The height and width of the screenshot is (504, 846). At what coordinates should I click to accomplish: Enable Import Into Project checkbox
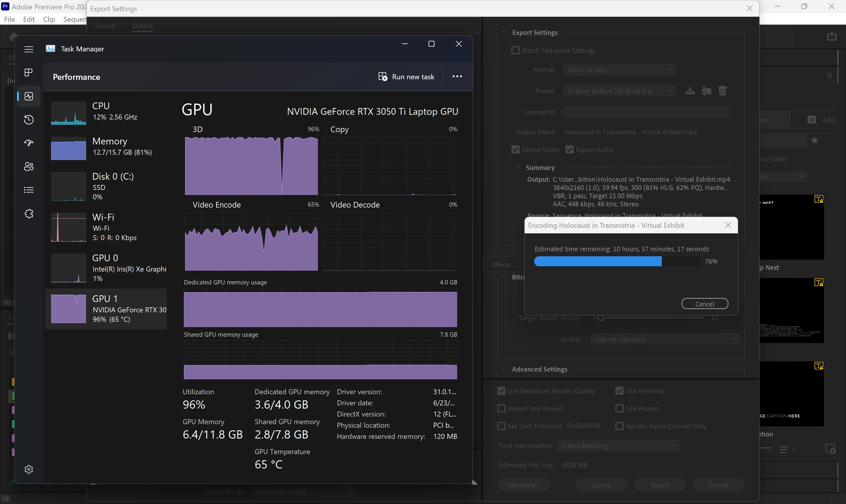pos(501,408)
